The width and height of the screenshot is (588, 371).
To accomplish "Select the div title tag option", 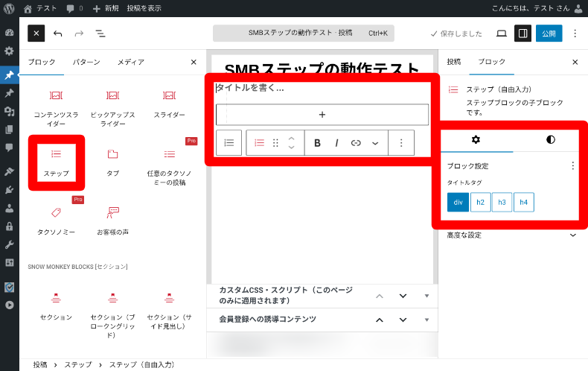I will coord(457,202).
